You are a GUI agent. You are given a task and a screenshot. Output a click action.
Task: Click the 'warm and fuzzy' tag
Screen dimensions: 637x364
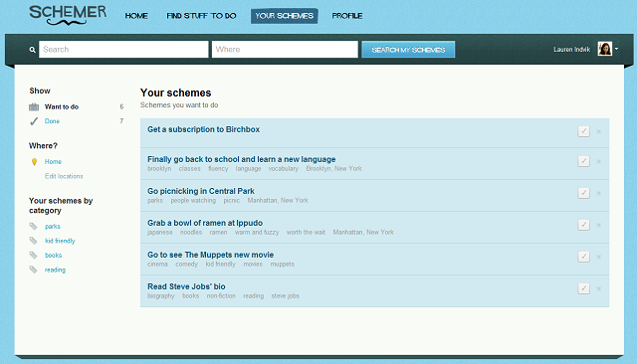(x=257, y=232)
